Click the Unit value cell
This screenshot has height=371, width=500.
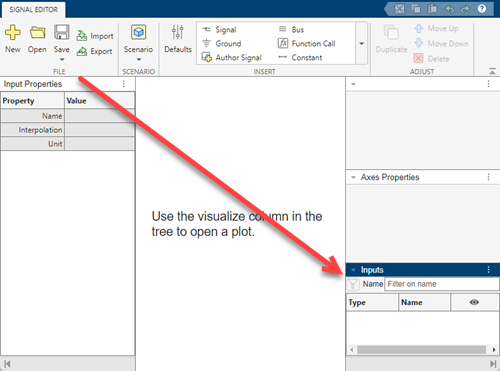point(100,144)
